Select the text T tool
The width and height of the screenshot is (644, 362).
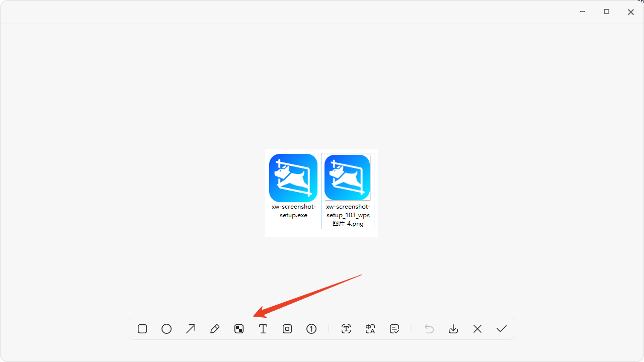[263, 329]
